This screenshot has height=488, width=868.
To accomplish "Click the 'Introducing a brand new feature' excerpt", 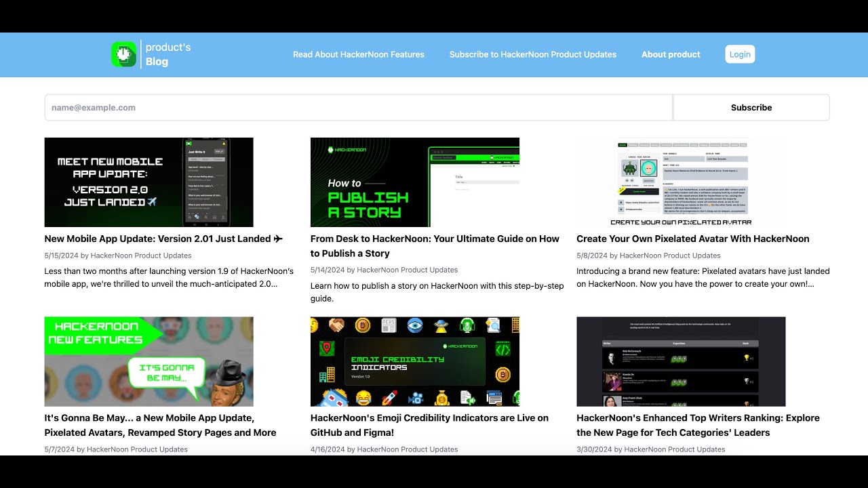I will point(703,277).
